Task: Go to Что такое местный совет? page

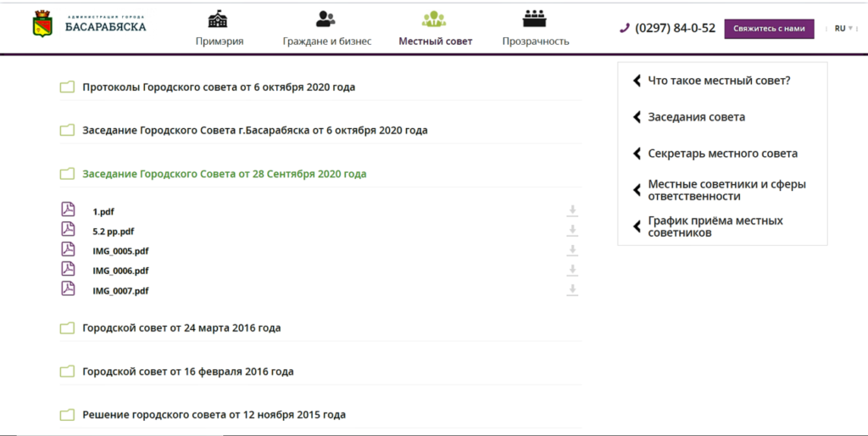Action: pos(719,81)
